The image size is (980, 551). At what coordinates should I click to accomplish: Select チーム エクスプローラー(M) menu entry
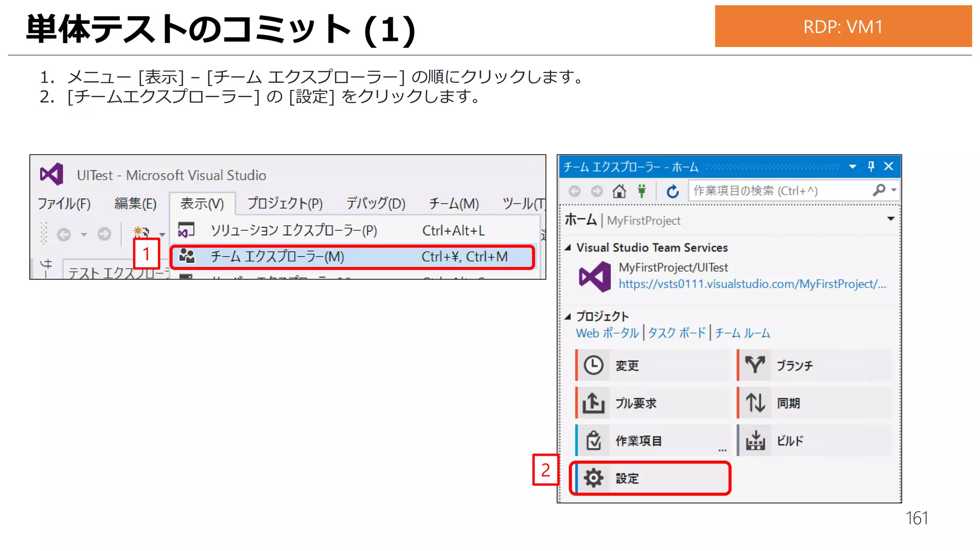[352, 257]
